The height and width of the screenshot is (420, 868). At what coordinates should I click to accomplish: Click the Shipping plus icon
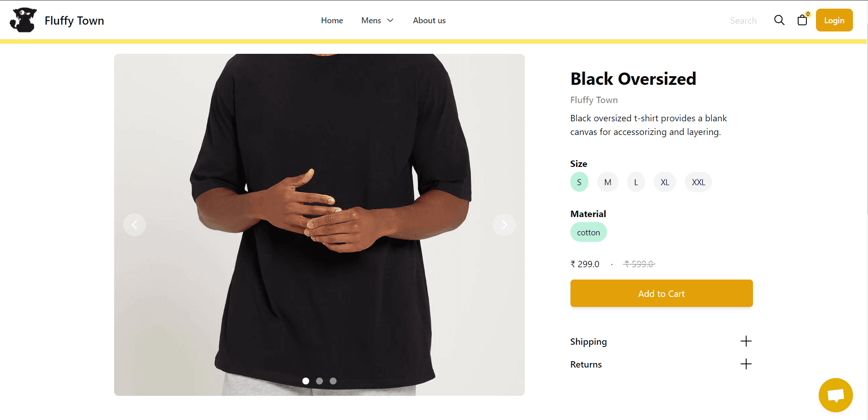pos(746,341)
